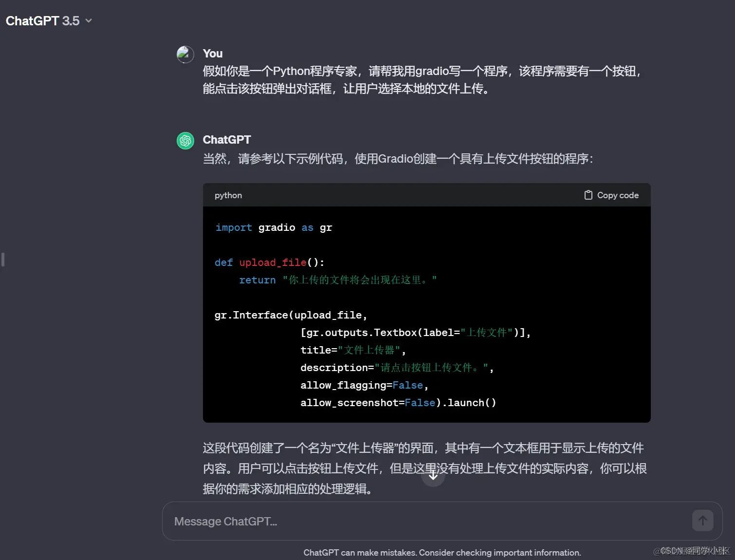Click the send message up-arrow button
735x560 pixels.
click(703, 521)
